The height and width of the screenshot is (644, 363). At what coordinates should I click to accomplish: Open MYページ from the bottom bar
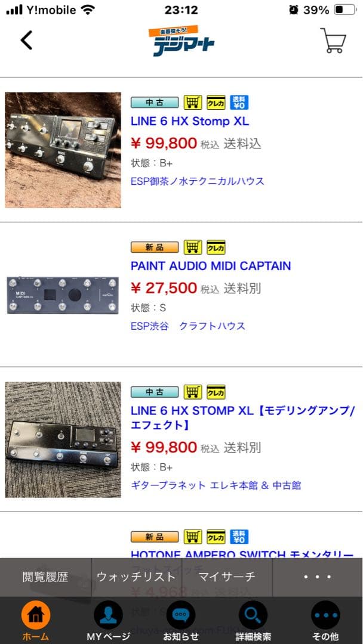[x=109, y=615]
